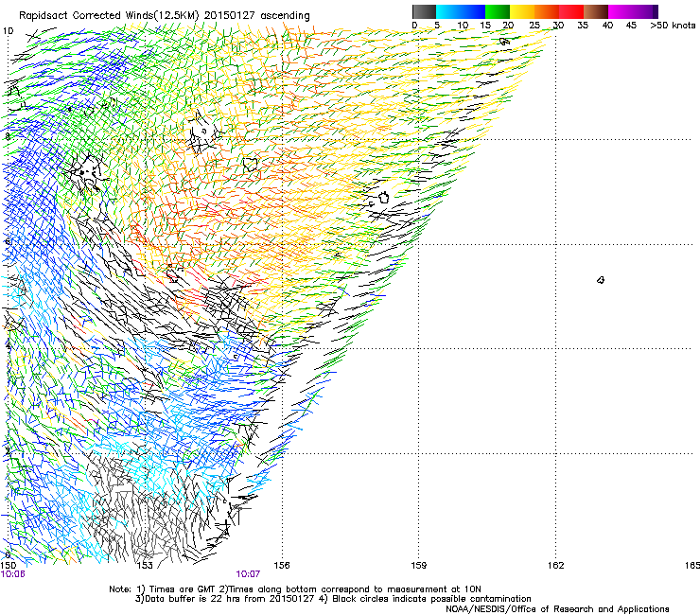
Task: Select the yellow 20-25 knots legend swatch
Action: coord(522,11)
